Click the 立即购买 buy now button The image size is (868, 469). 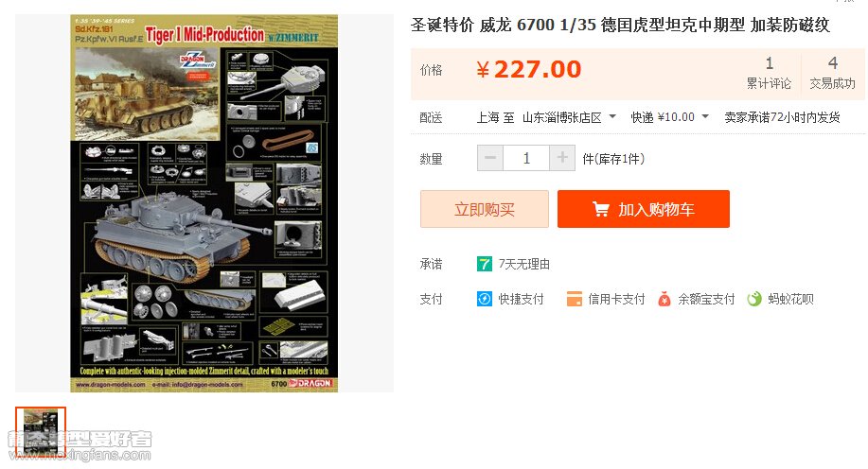click(485, 209)
